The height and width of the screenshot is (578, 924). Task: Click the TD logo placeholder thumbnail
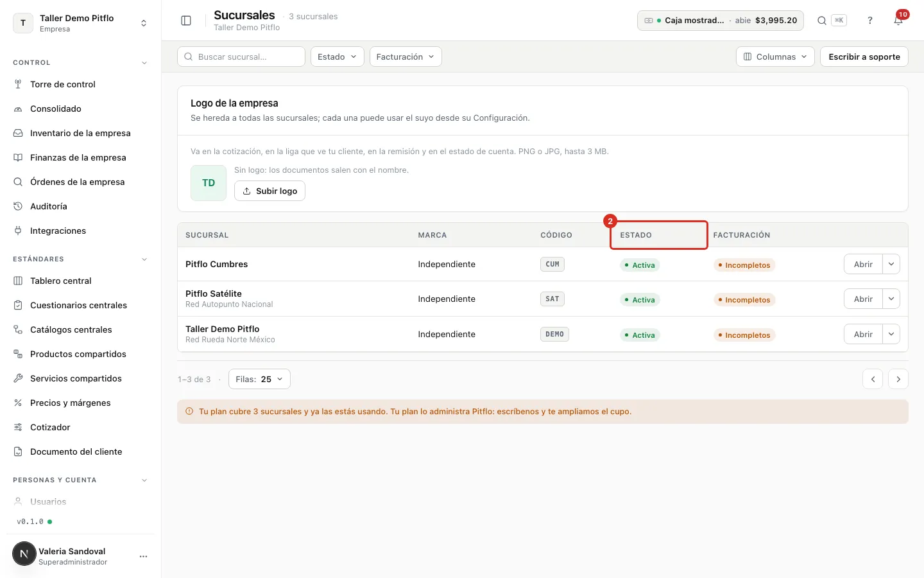pyautogui.click(x=209, y=183)
